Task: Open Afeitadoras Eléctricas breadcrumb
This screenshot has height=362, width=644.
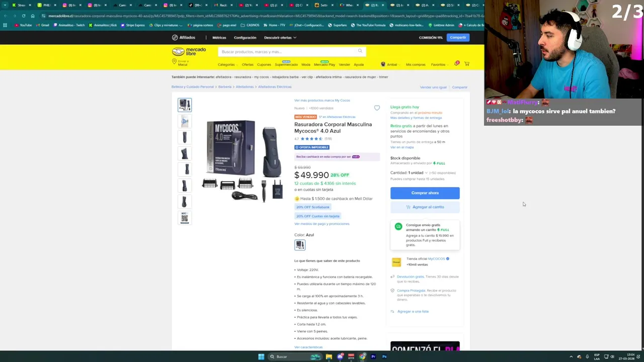Action: [x=275, y=87]
